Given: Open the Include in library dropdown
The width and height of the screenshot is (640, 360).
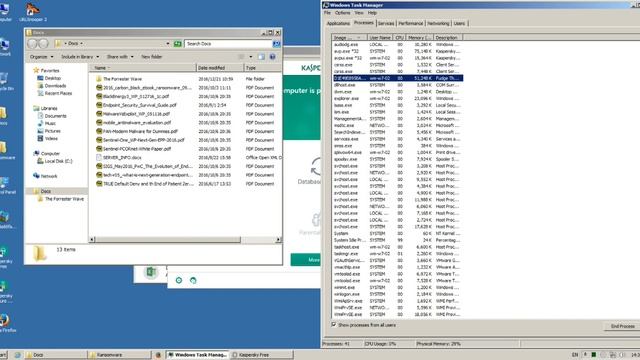Looking at the screenshot, I should click(80, 57).
